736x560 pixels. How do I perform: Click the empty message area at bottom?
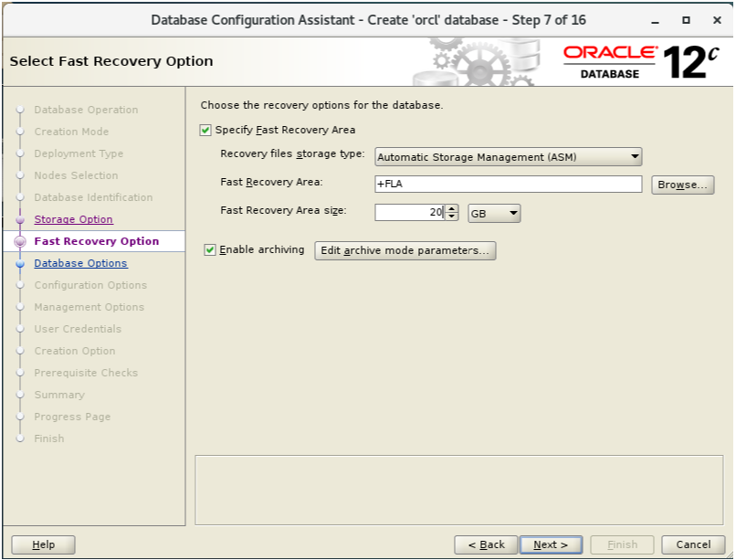click(458, 490)
